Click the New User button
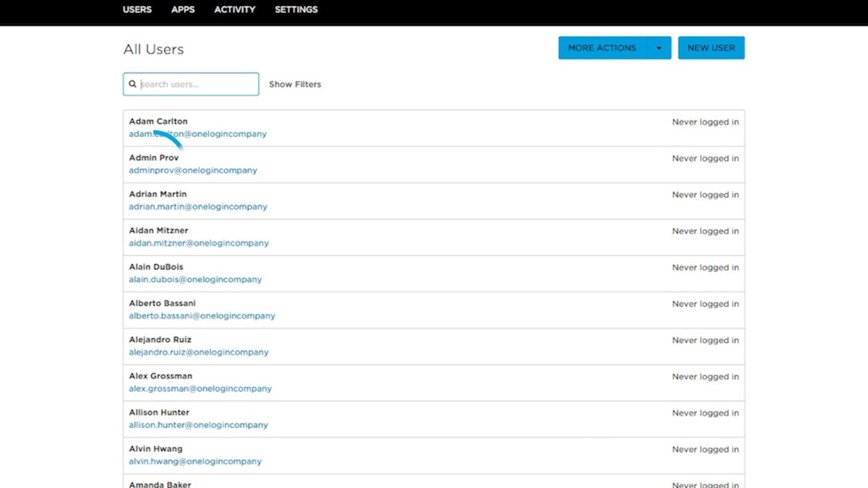 point(711,48)
